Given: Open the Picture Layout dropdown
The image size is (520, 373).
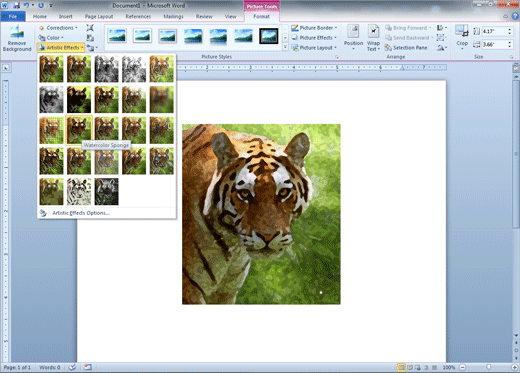Looking at the screenshot, I should point(314,48).
